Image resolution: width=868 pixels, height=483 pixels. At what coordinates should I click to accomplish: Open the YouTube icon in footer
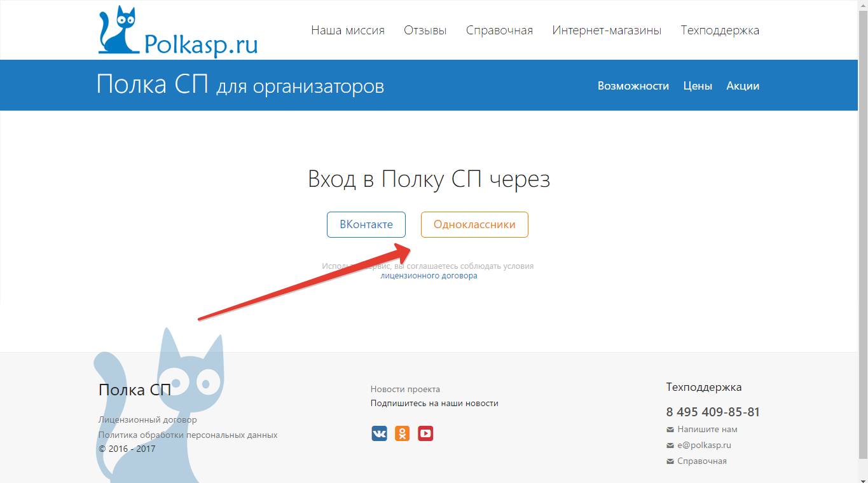click(425, 433)
